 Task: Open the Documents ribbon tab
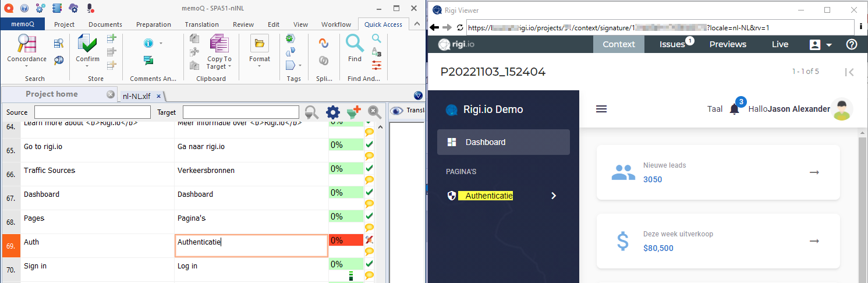pyautogui.click(x=105, y=24)
